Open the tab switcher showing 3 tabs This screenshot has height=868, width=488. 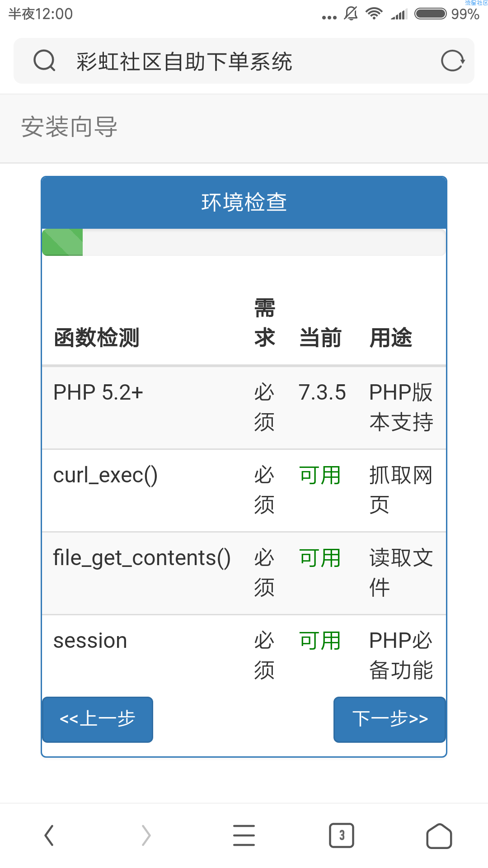342,835
